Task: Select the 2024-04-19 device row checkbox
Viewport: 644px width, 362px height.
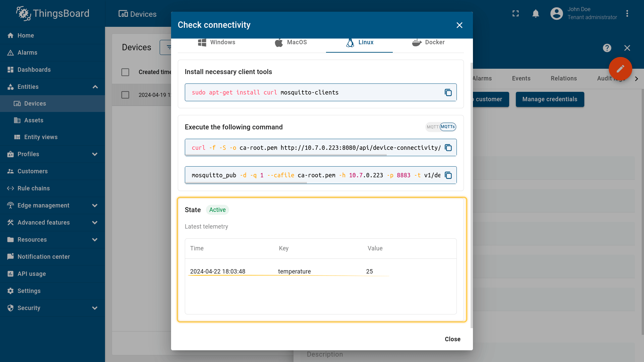Action: click(125, 95)
